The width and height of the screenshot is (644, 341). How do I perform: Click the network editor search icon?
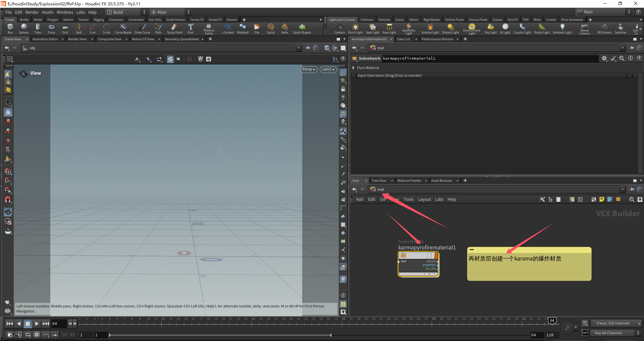[x=632, y=200]
